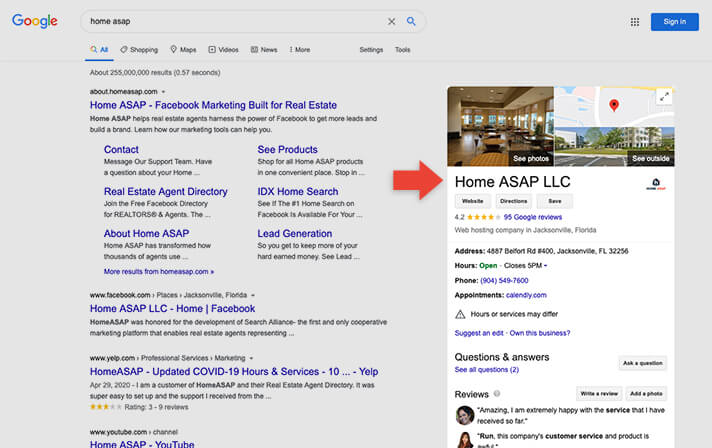Clear the search box with the X icon
The width and height of the screenshot is (712, 448).
[391, 21]
